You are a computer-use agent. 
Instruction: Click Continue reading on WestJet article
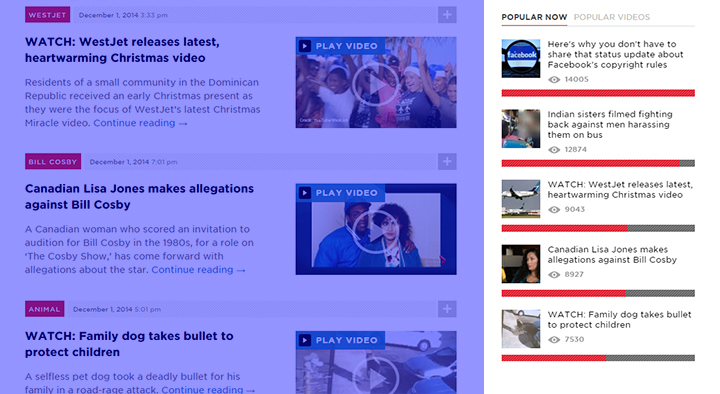(x=140, y=123)
